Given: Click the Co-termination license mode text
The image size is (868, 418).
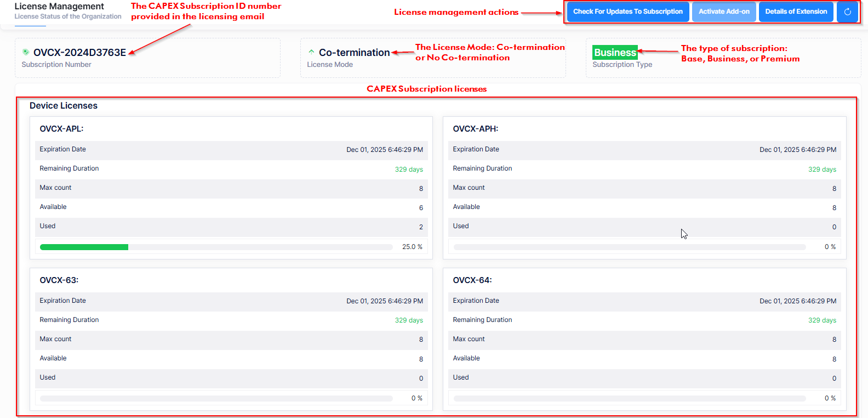Looking at the screenshot, I should coord(354,53).
